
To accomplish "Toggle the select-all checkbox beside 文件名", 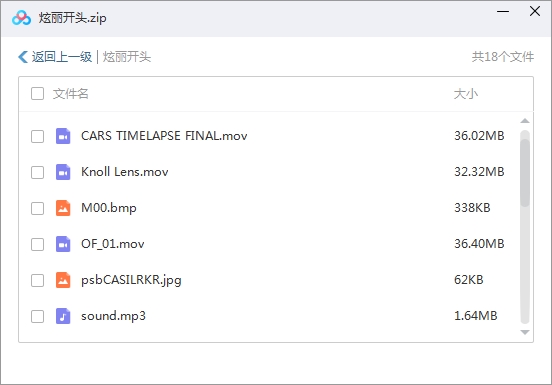I will pos(37,94).
